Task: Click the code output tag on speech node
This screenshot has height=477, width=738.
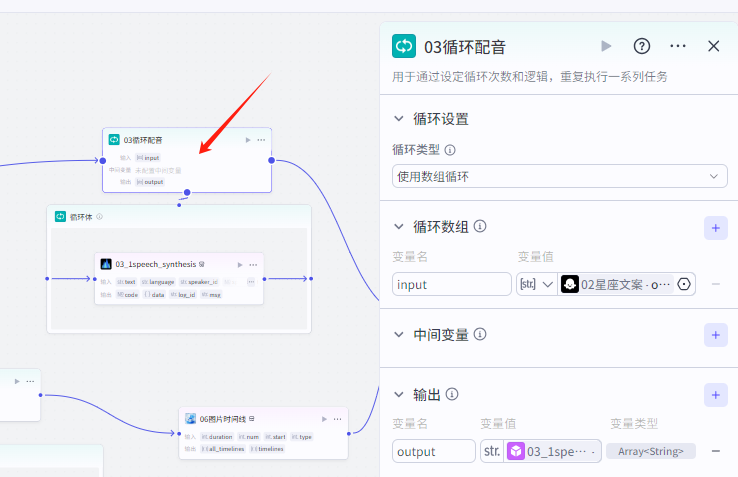Action: point(128,294)
